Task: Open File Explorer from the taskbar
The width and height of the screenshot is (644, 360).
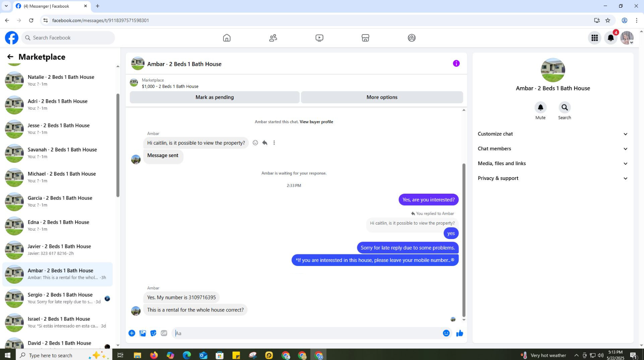Action: [137, 355]
